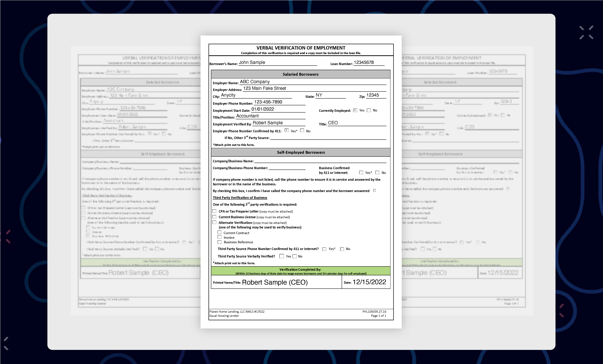Click State field NY
Viewport: 603px width, 364px height.
331,95
